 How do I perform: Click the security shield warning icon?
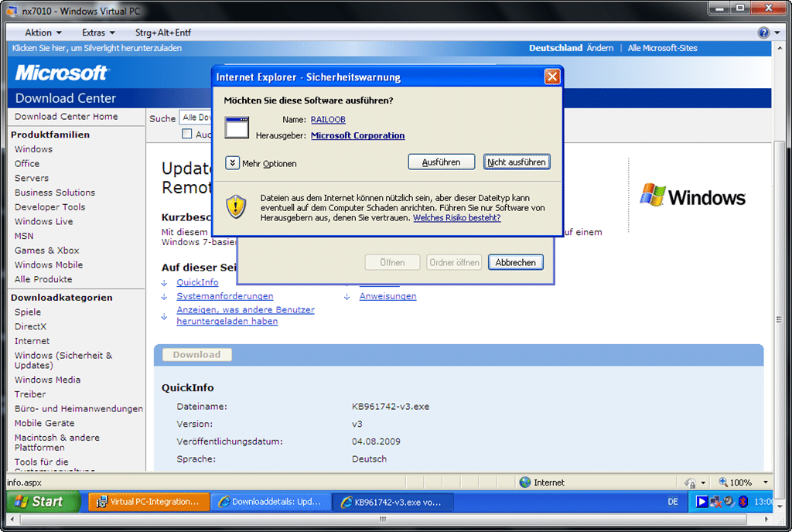pos(236,206)
